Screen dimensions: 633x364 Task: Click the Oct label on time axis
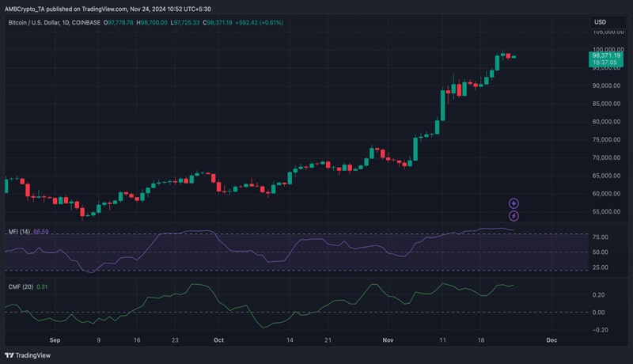(x=219, y=340)
